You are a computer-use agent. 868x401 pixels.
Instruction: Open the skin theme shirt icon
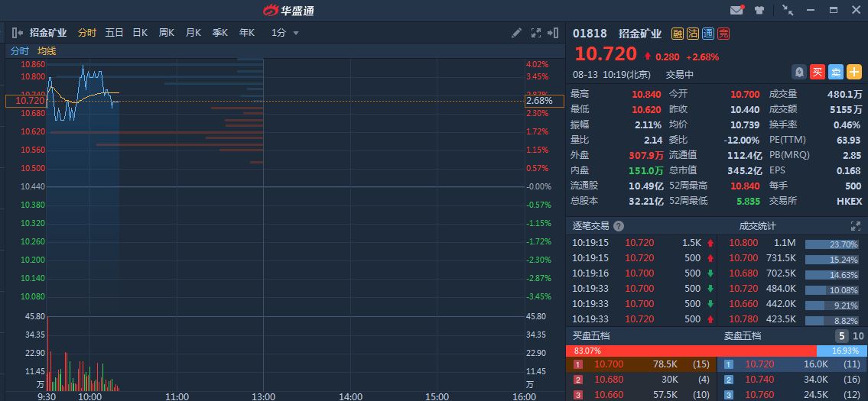[x=759, y=10]
